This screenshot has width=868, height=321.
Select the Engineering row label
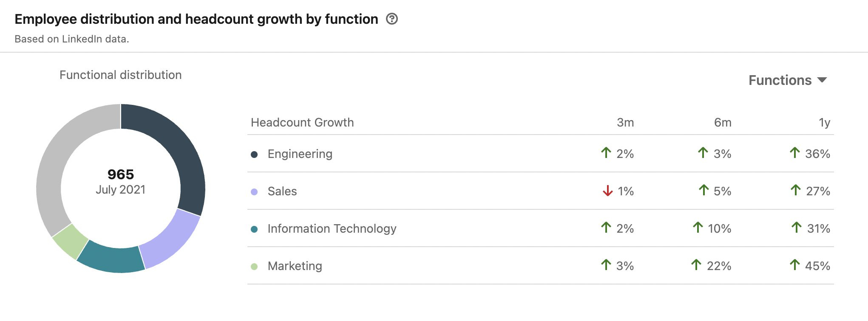pos(300,154)
